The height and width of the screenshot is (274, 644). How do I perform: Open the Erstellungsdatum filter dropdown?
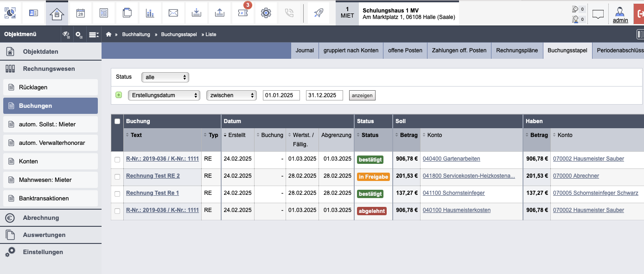[164, 95]
